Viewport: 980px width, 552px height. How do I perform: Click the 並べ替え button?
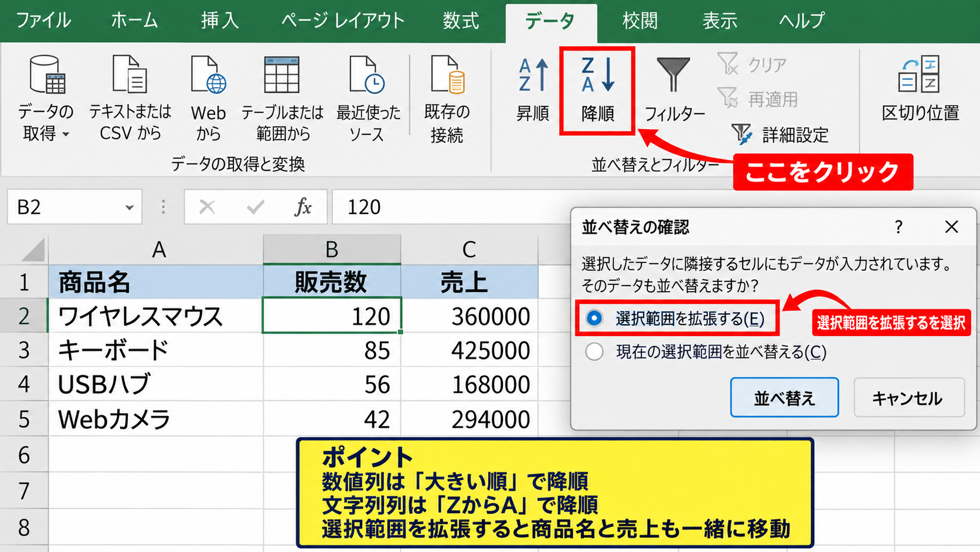(784, 398)
